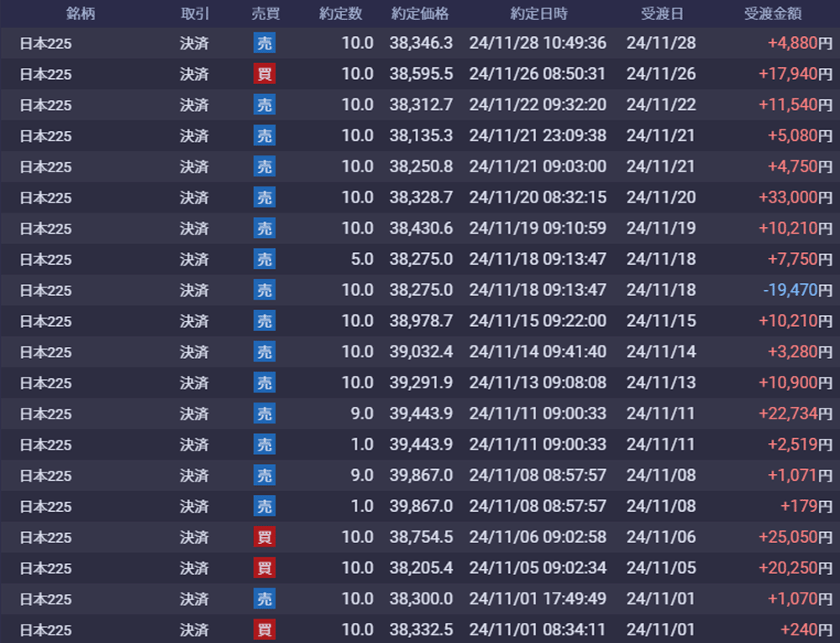Click the 受渡日 cell 24/11/06
The height and width of the screenshot is (643, 840).
click(x=661, y=537)
